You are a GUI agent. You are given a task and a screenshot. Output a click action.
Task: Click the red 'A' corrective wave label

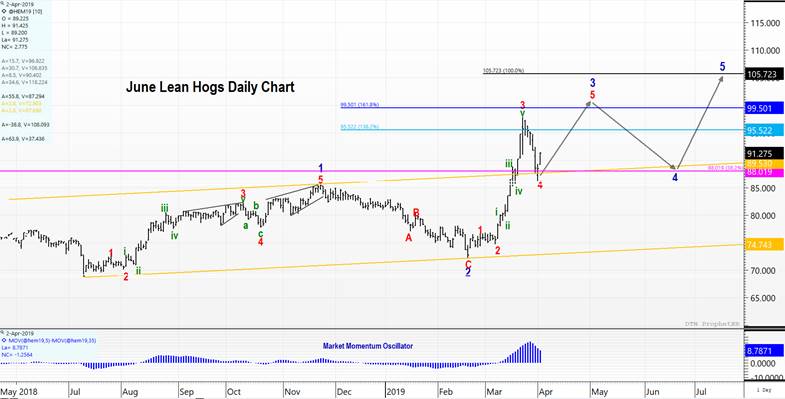(409, 238)
